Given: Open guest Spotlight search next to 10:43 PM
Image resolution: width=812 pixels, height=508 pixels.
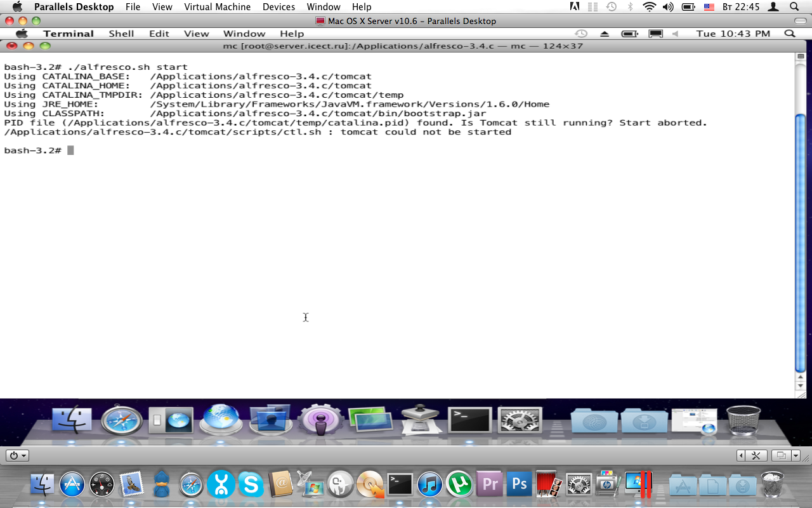Looking at the screenshot, I should point(790,34).
